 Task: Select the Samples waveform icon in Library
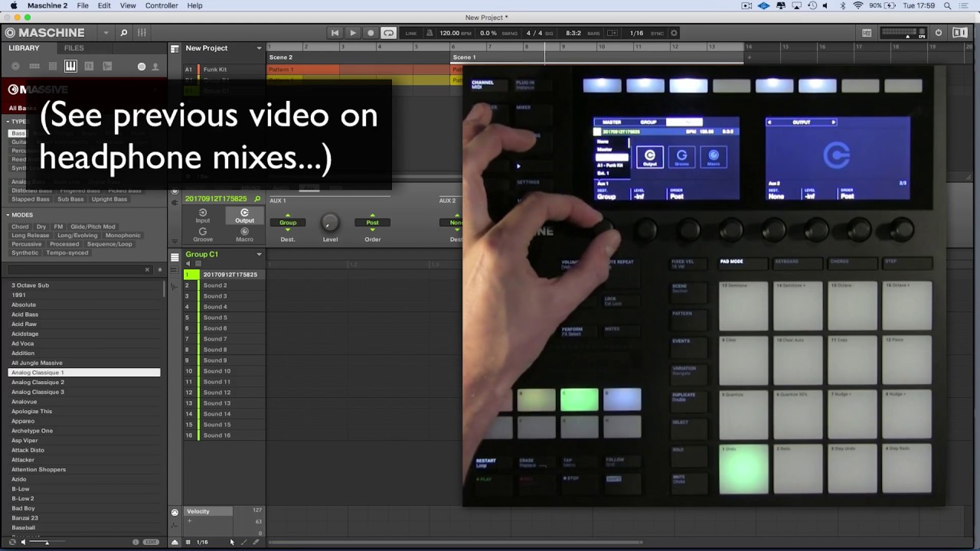coord(107,67)
